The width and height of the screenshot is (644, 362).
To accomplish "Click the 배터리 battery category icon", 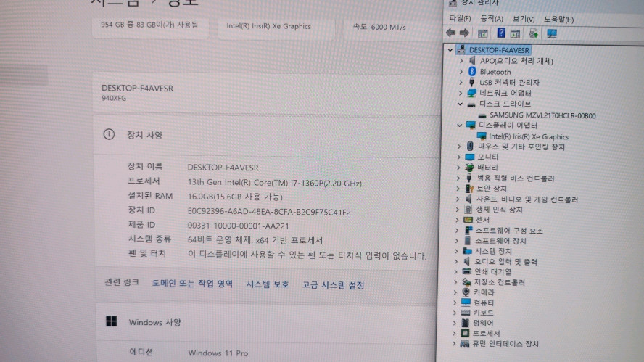I will coord(469,168).
